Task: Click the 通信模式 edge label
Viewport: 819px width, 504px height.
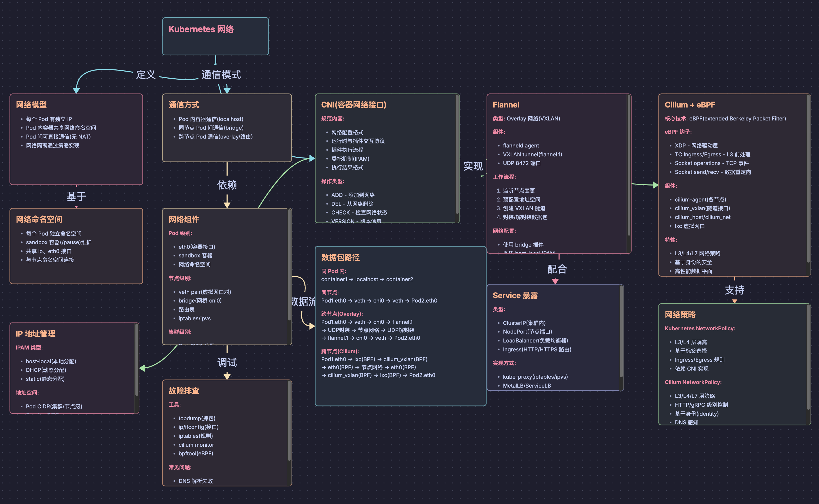Action: 221,74
